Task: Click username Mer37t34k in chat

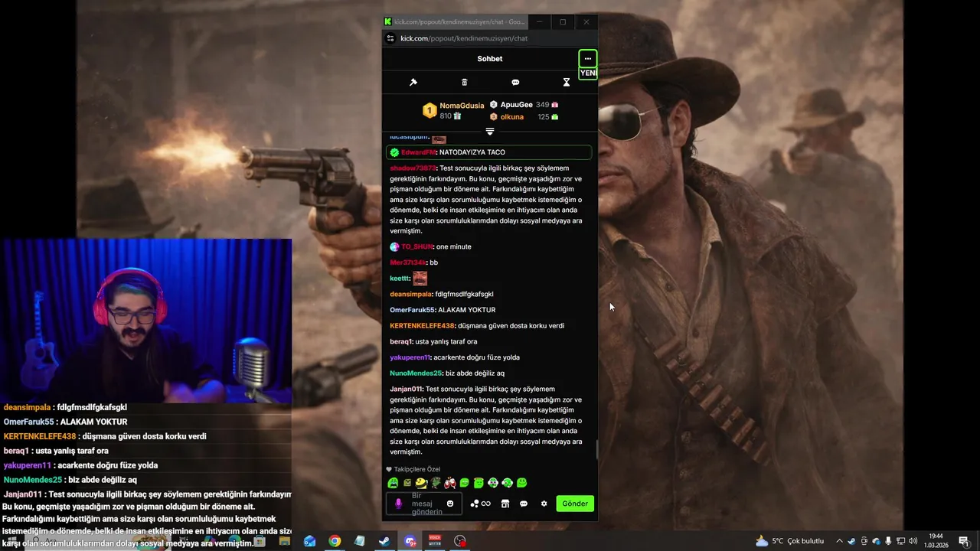Action: click(x=407, y=263)
